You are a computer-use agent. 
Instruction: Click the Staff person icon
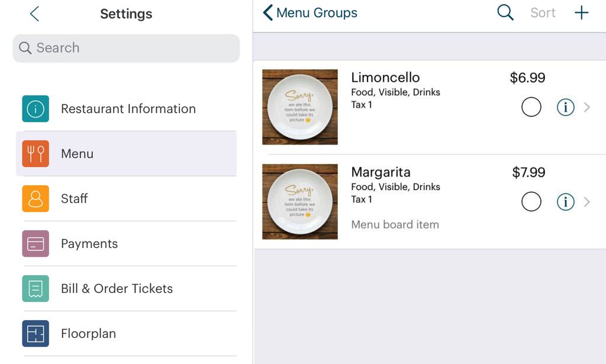point(36,199)
